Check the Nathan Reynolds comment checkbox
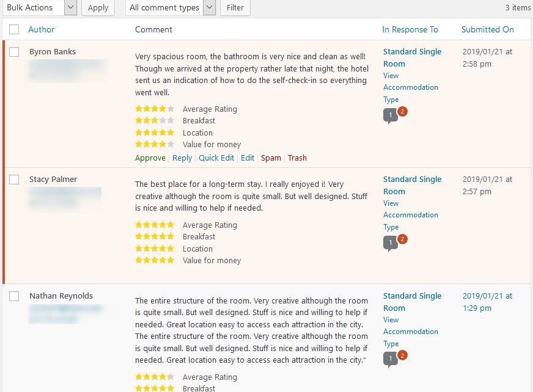 coord(14,296)
